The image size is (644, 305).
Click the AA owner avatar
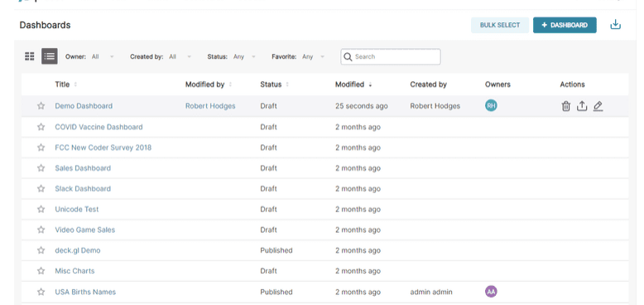(x=491, y=292)
